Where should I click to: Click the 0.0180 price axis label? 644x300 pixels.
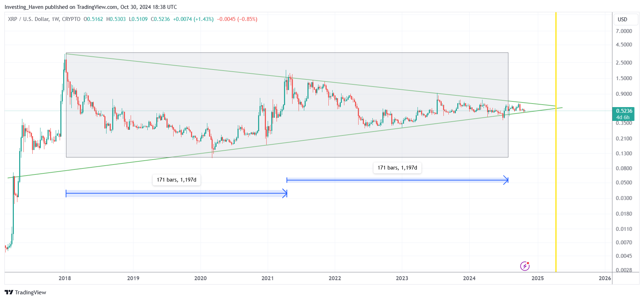pos(624,214)
